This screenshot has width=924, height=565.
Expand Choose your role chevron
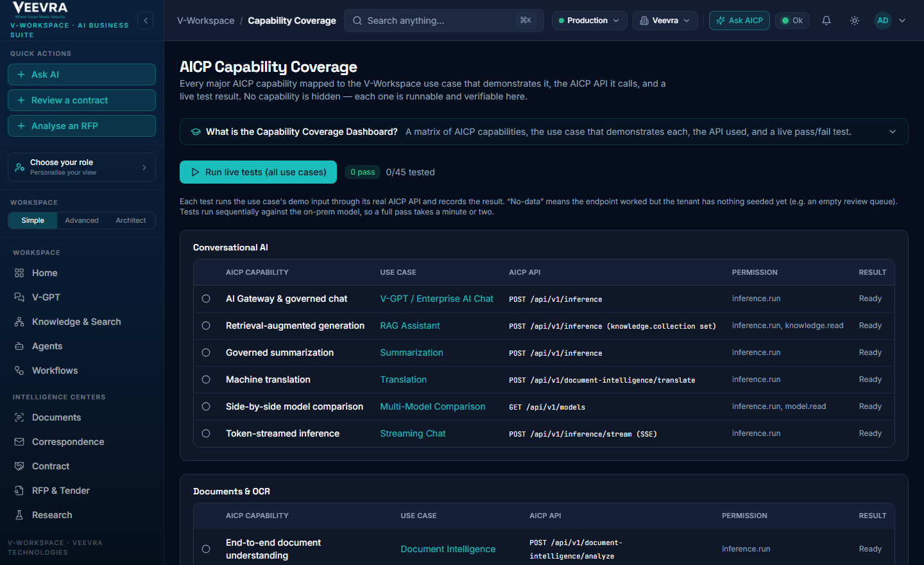pos(144,167)
